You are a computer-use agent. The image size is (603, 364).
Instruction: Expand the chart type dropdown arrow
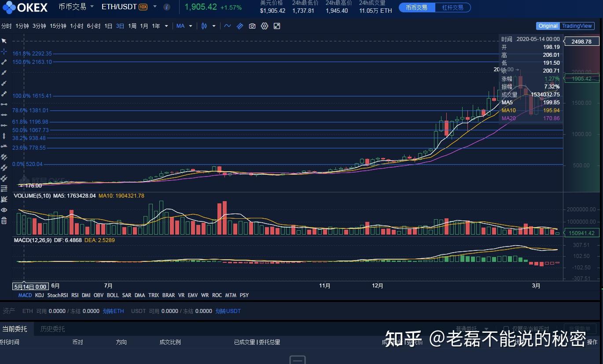click(x=214, y=26)
